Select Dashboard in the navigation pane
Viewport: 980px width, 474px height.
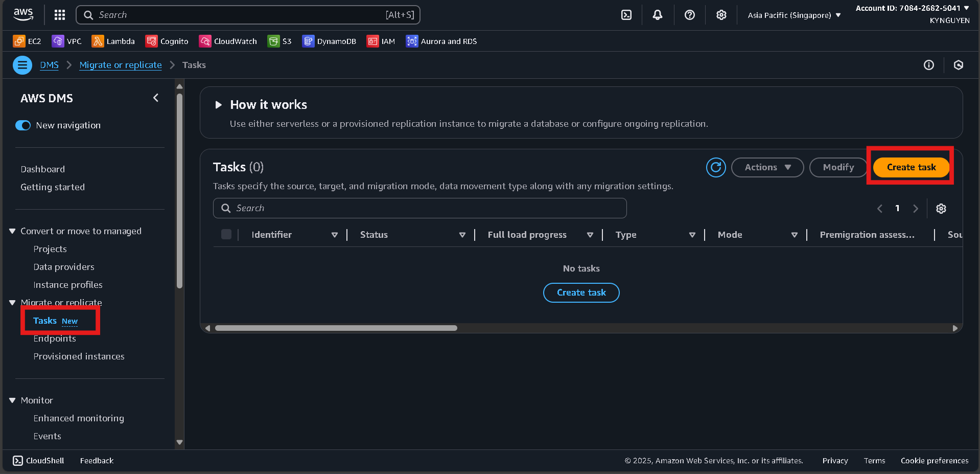42,169
